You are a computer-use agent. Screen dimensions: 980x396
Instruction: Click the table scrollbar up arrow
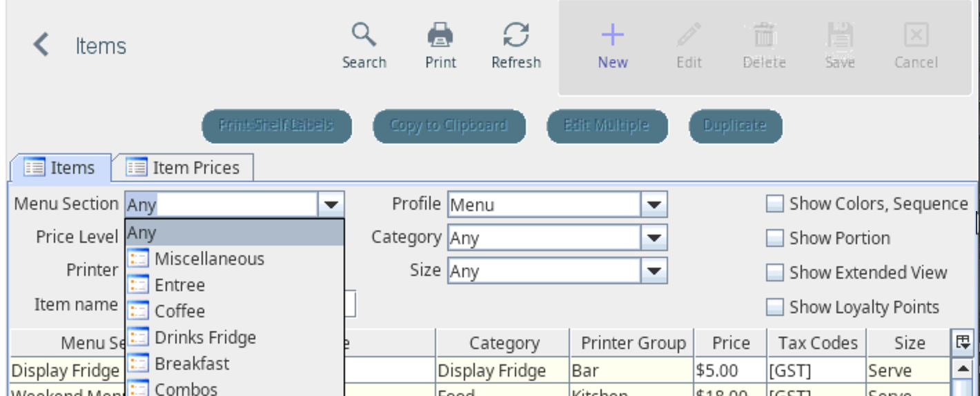pyautogui.click(x=963, y=368)
